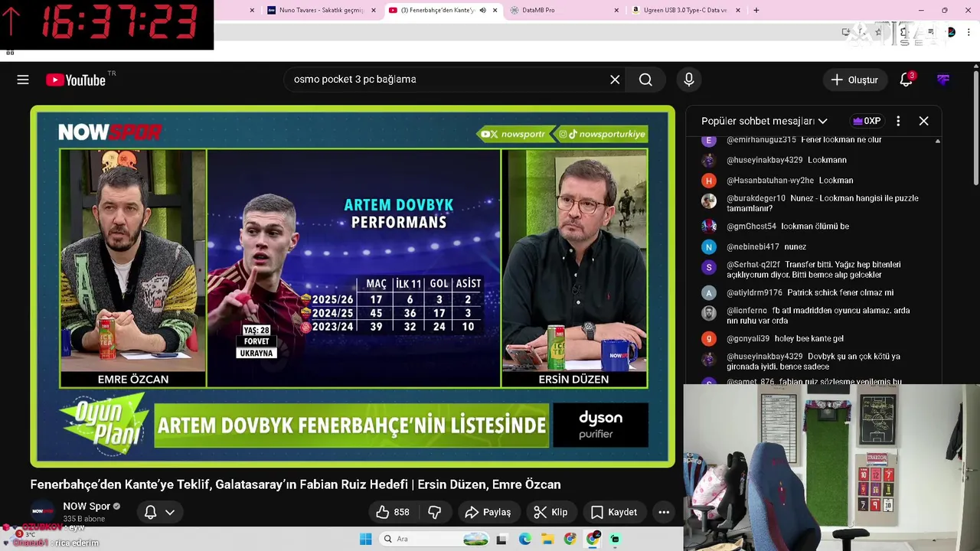Click the 335 B abone subscriber count
The height and width of the screenshot is (551, 980).
coord(83,519)
